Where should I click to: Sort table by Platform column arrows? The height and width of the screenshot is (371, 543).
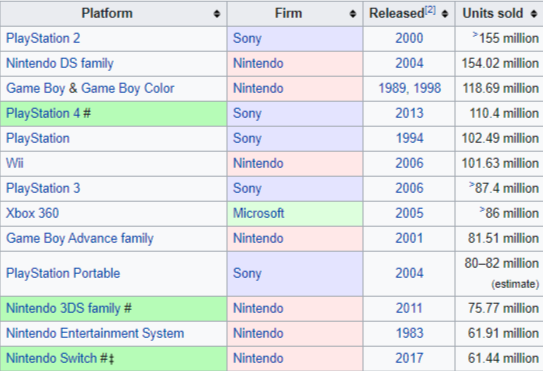coord(217,14)
